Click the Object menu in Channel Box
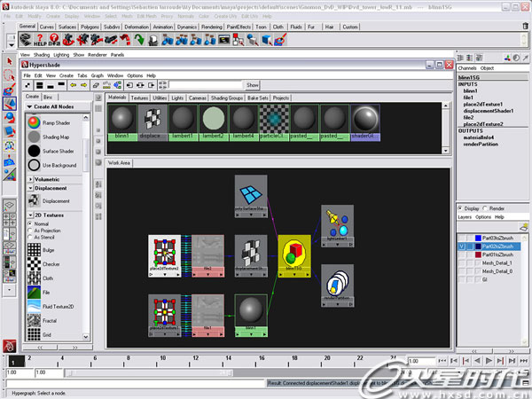 [487, 68]
